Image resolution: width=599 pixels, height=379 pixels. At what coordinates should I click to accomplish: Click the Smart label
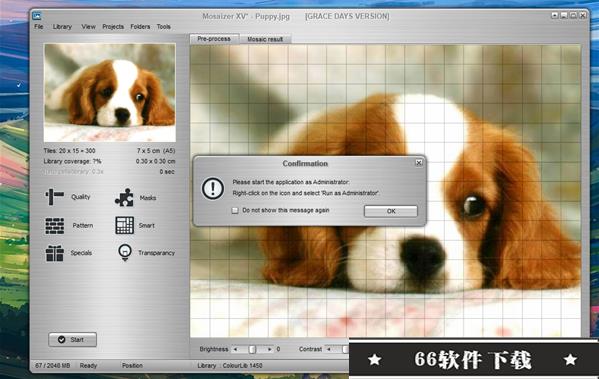coord(147,226)
